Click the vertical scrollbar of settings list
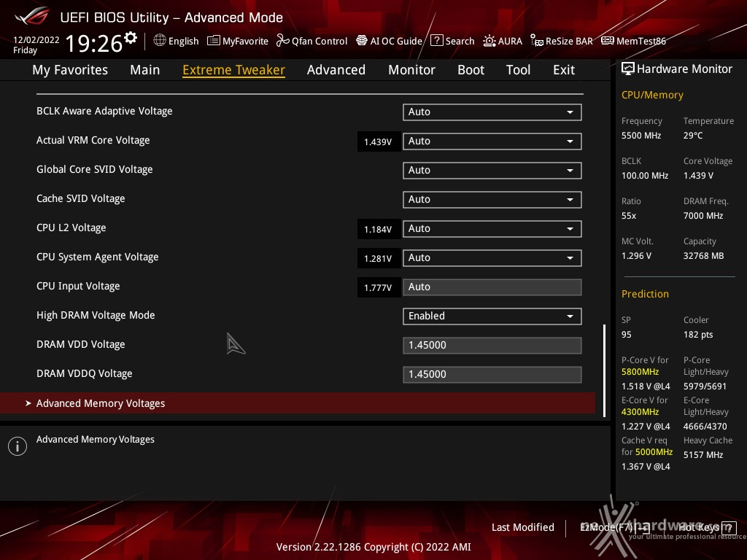The image size is (747, 560). click(605, 371)
